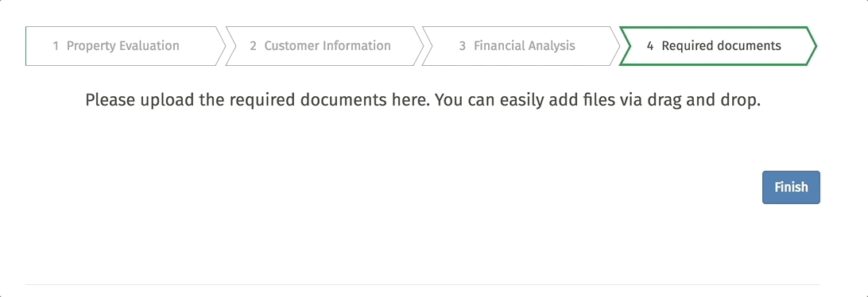Image resolution: width=868 pixels, height=297 pixels.
Task: Click the arrow tip of Customer Information step
Action: tap(418, 46)
